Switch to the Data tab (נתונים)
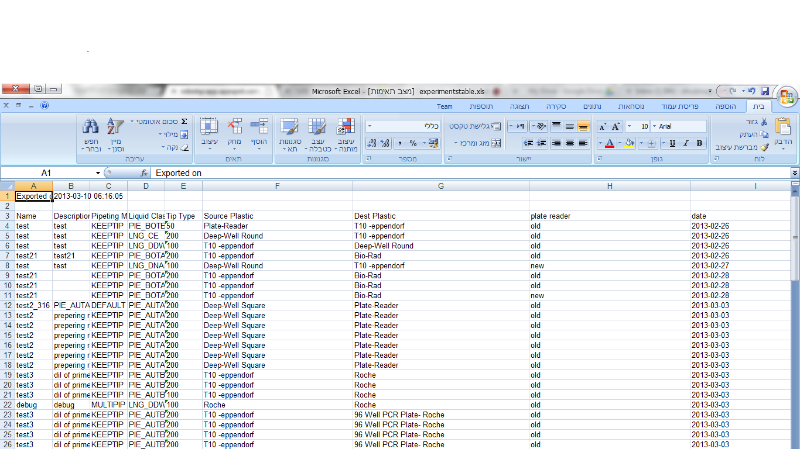 coord(592,106)
